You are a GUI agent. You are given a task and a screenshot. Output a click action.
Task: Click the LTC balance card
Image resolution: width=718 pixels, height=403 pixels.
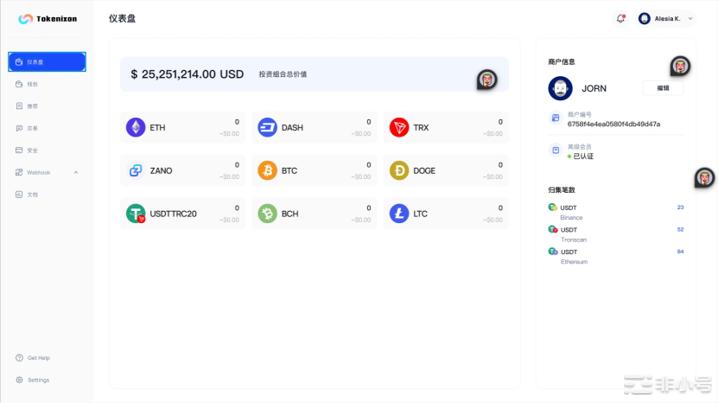[x=446, y=213]
